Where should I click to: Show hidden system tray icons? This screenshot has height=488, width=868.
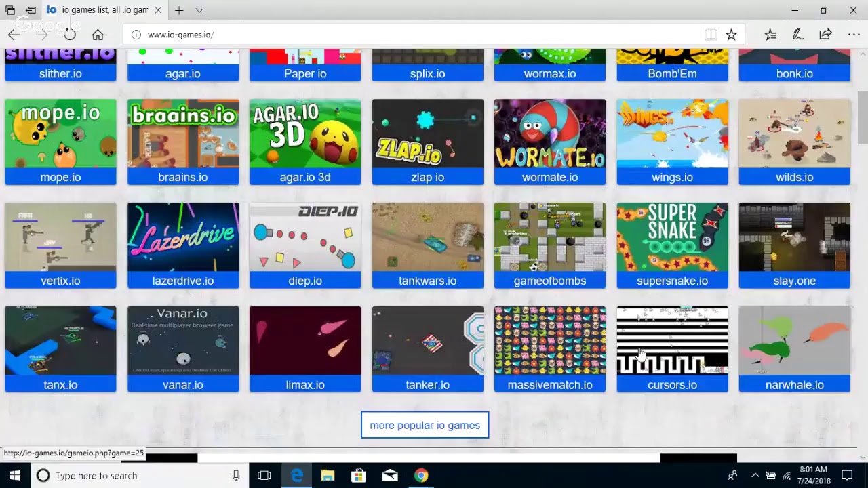click(x=755, y=475)
